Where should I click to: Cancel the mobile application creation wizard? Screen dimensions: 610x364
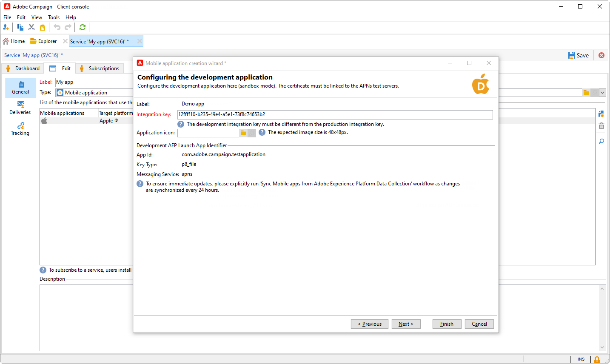pyautogui.click(x=479, y=324)
